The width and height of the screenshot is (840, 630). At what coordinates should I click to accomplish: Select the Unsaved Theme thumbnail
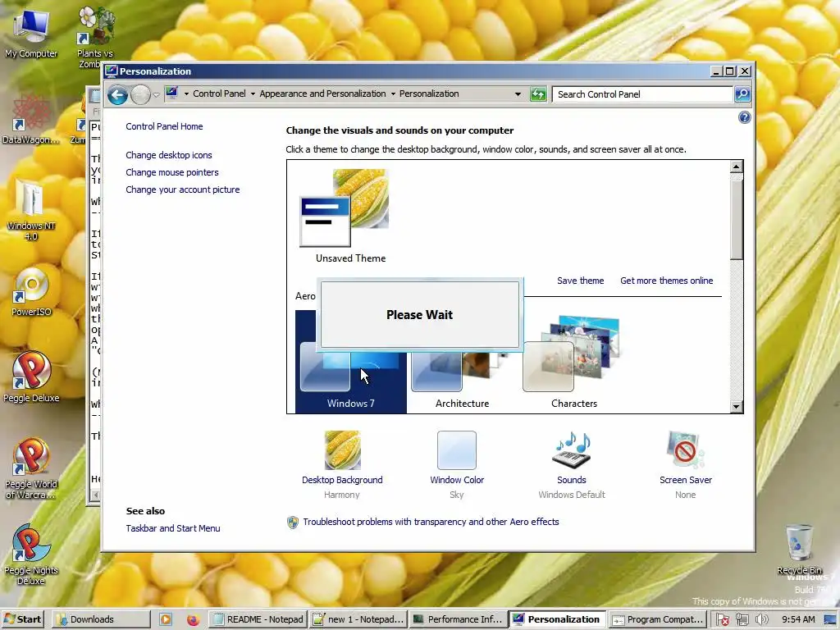[x=345, y=208]
